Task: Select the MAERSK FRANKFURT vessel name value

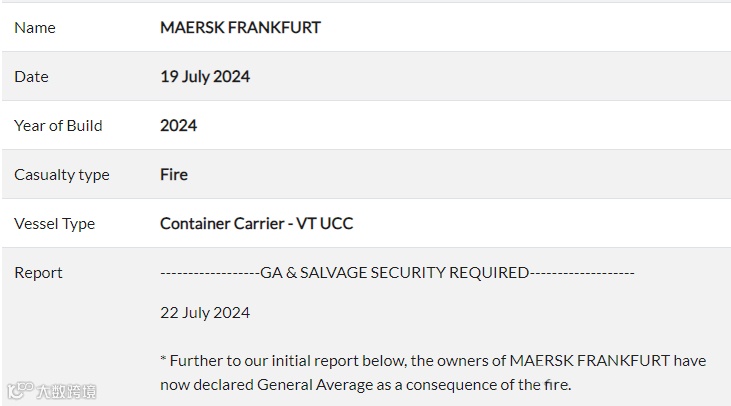Action: point(240,28)
